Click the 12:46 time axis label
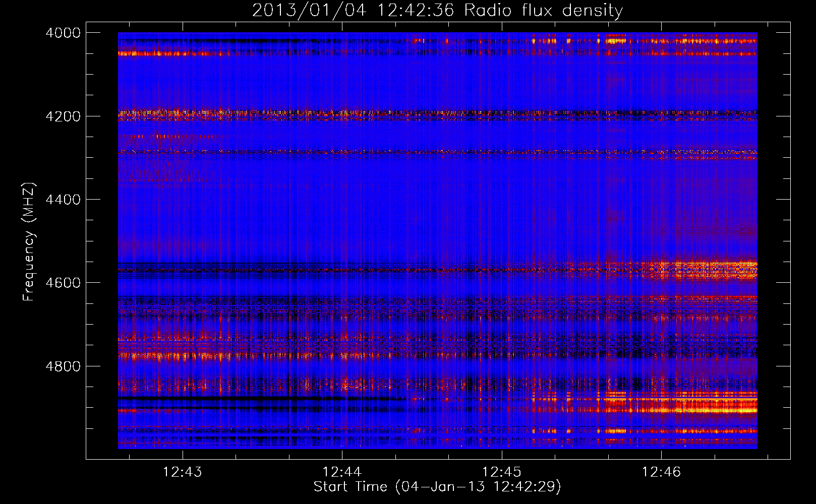This screenshot has height=504, width=816. [661, 472]
